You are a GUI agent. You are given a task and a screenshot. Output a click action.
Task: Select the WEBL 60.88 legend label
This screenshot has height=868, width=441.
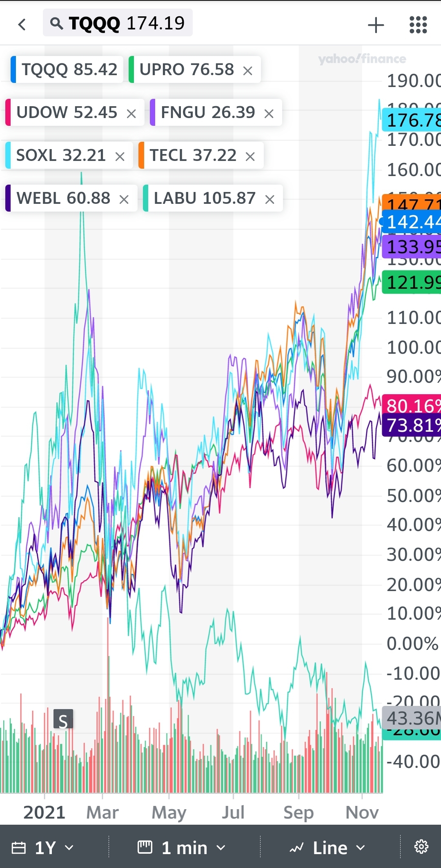(63, 198)
